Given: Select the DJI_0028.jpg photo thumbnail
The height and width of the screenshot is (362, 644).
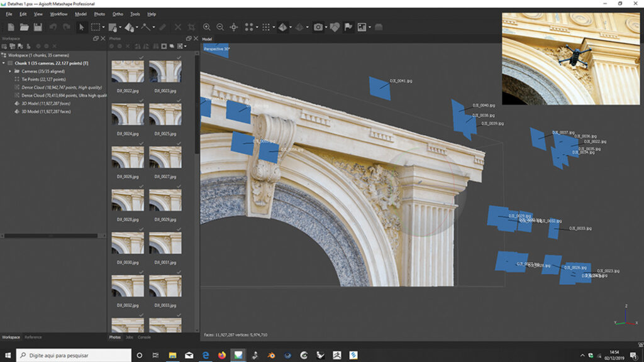Looking at the screenshot, I should pyautogui.click(x=128, y=200).
